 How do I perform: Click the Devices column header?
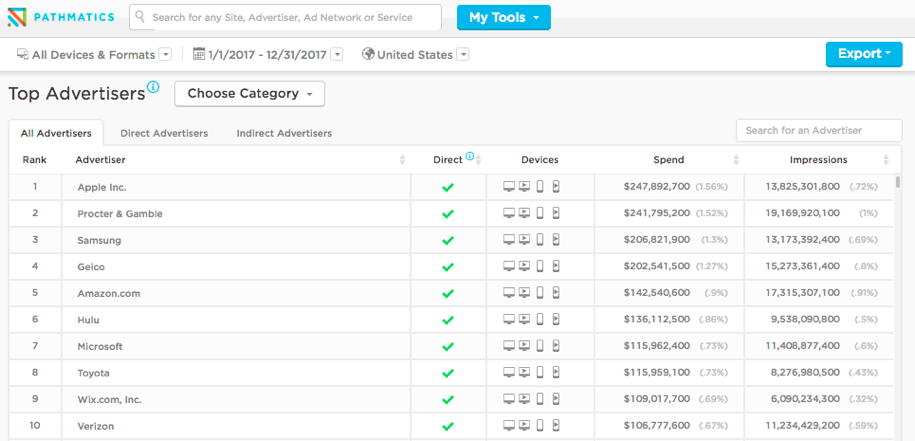click(x=540, y=160)
